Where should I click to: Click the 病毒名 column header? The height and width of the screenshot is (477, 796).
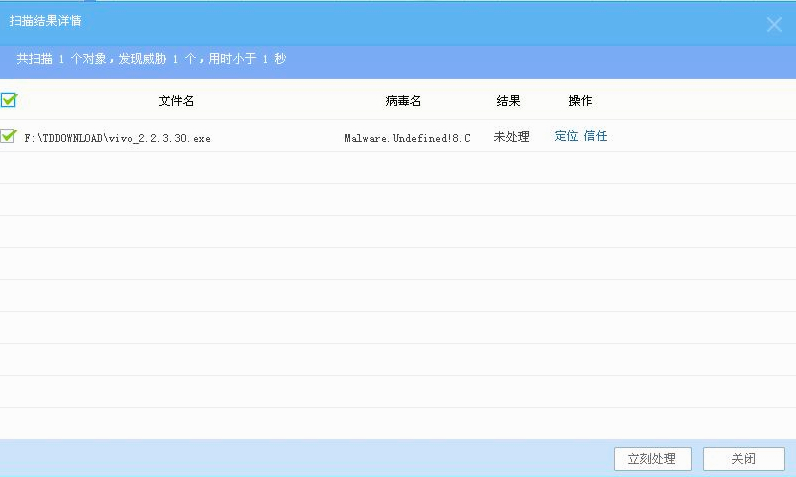[403, 101]
